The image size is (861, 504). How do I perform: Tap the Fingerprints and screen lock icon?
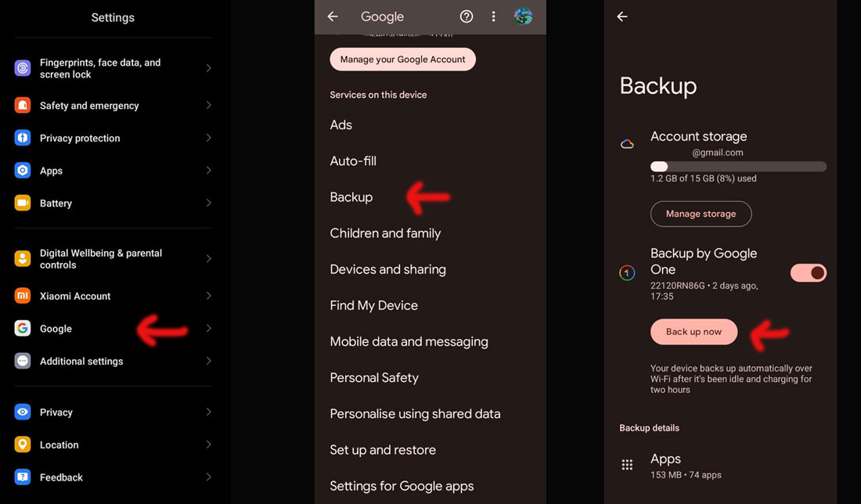(23, 68)
